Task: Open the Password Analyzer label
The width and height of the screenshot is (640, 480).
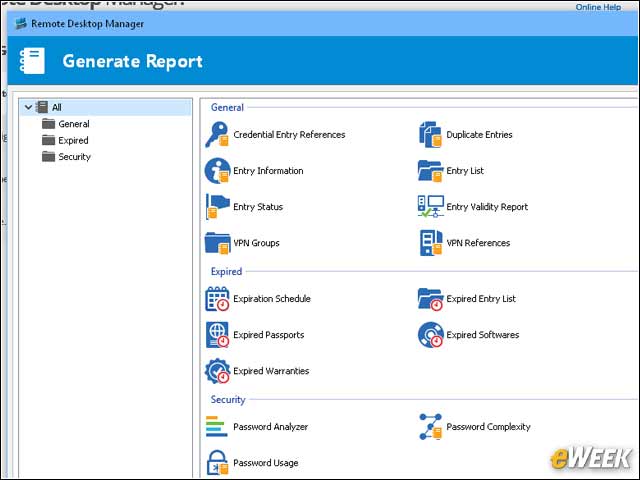Action: [271, 427]
